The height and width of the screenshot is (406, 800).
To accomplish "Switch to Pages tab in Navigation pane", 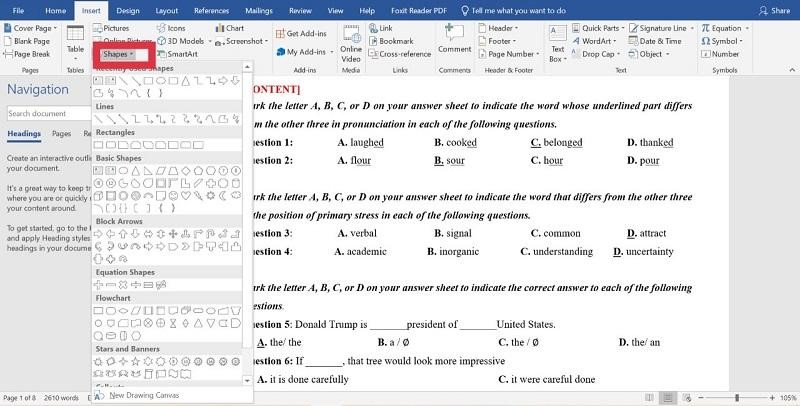I will coord(61,134).
